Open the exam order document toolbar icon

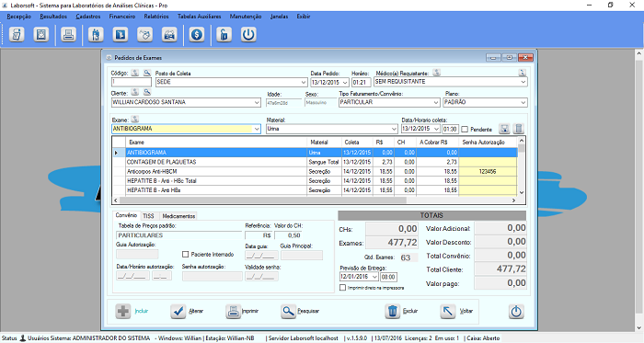point(17,34)
